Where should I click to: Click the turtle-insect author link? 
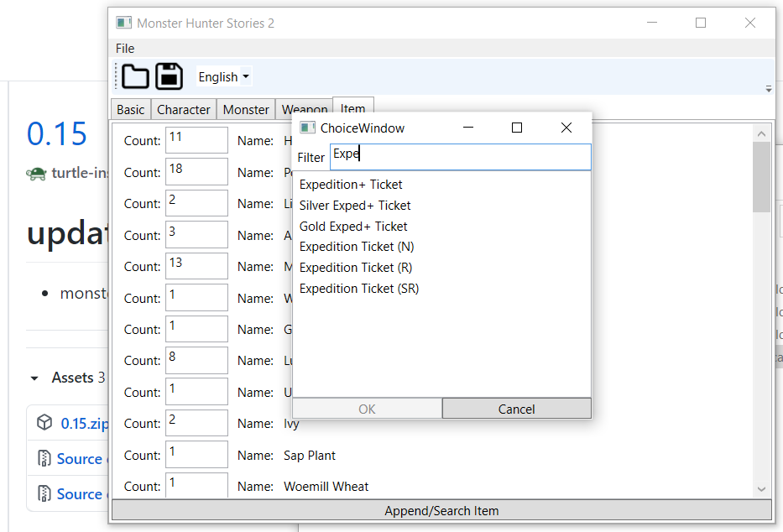80,173
